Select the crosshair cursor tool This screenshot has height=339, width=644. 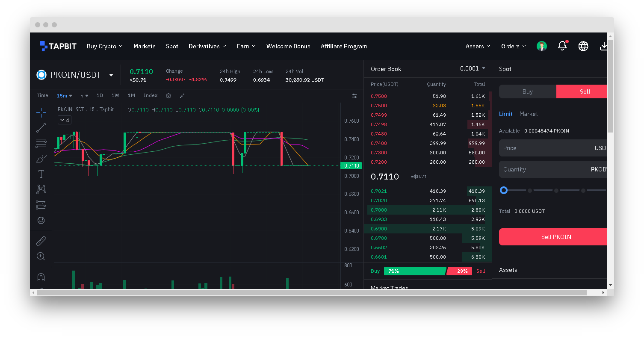[41, 112]
